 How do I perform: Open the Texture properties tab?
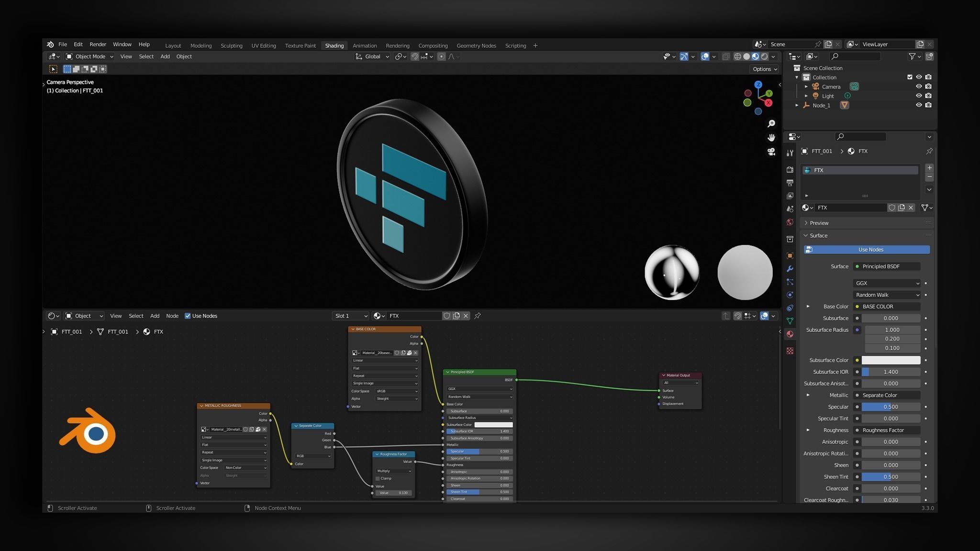[x=790, y=351]
